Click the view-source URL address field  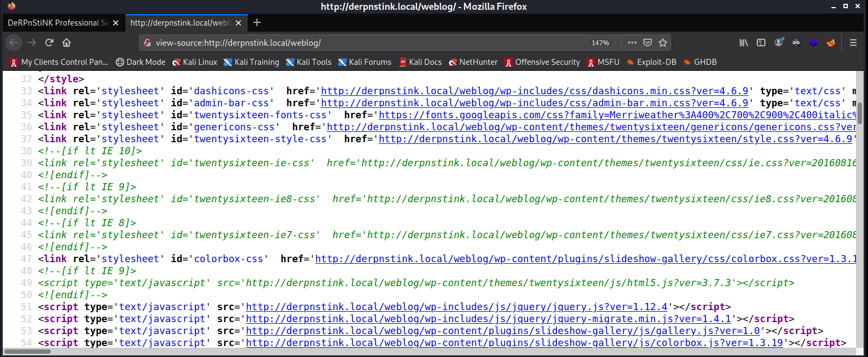point(366,43)
